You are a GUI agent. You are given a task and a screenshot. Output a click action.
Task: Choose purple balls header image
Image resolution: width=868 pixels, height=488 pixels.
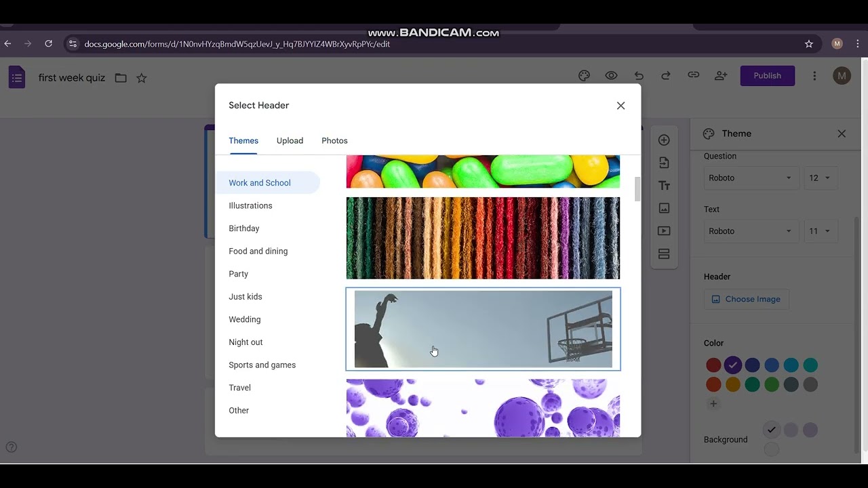pyautogui.click(x=483, y=408)
